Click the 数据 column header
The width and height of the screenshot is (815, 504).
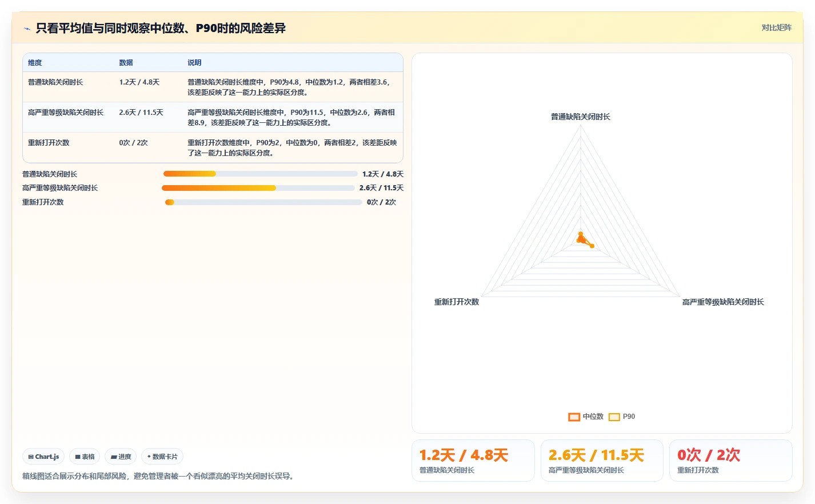(126, 63)
